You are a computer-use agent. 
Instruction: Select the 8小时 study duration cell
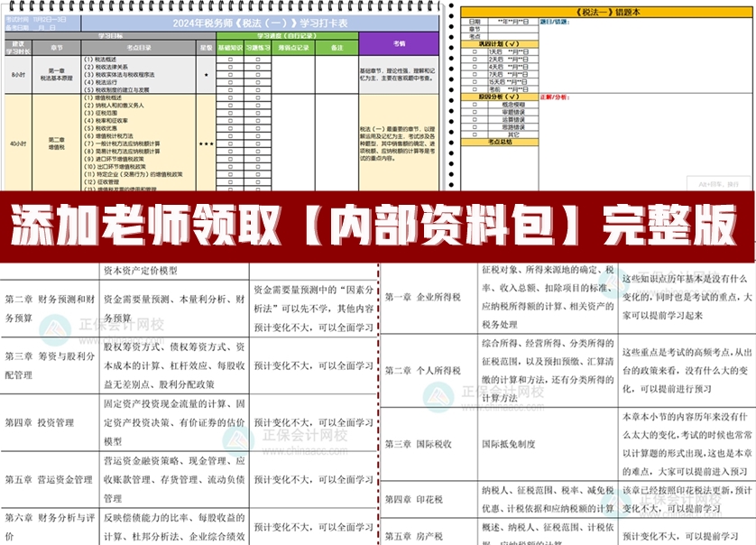(x=18, y=75)
